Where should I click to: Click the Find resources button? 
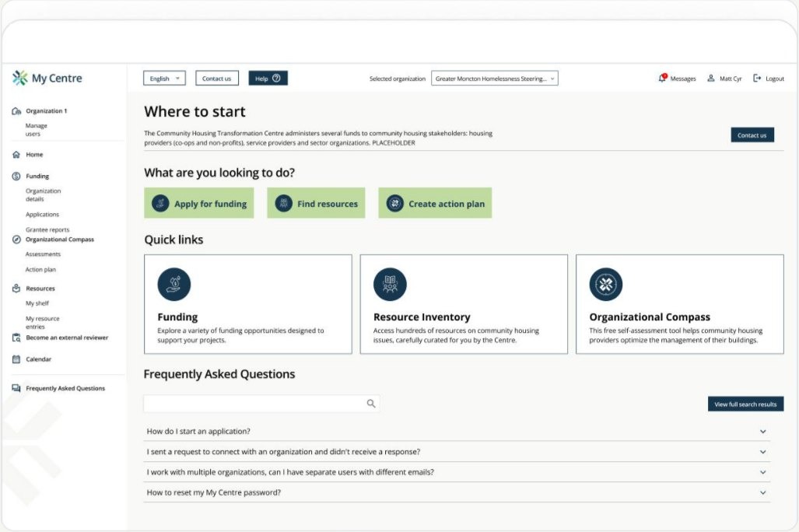coord(316,203)
